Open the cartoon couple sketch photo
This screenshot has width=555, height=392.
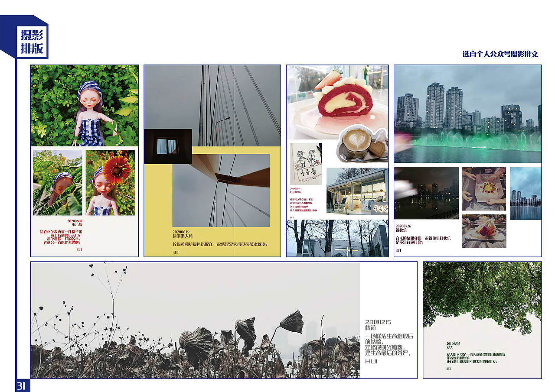[306, 164]
